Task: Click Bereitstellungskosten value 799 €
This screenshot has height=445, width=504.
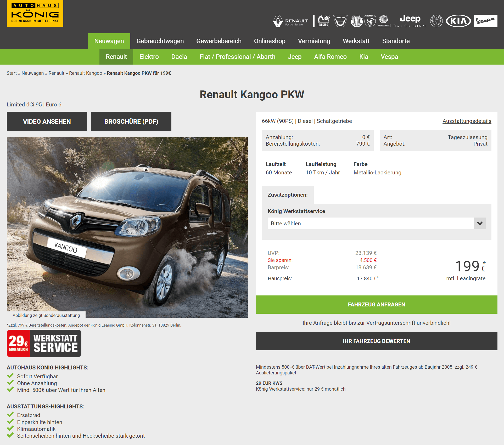Action: 363,144
